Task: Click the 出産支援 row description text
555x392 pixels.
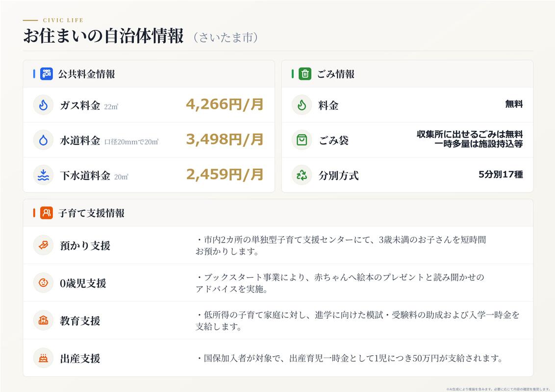Action: tap(349, 358)
